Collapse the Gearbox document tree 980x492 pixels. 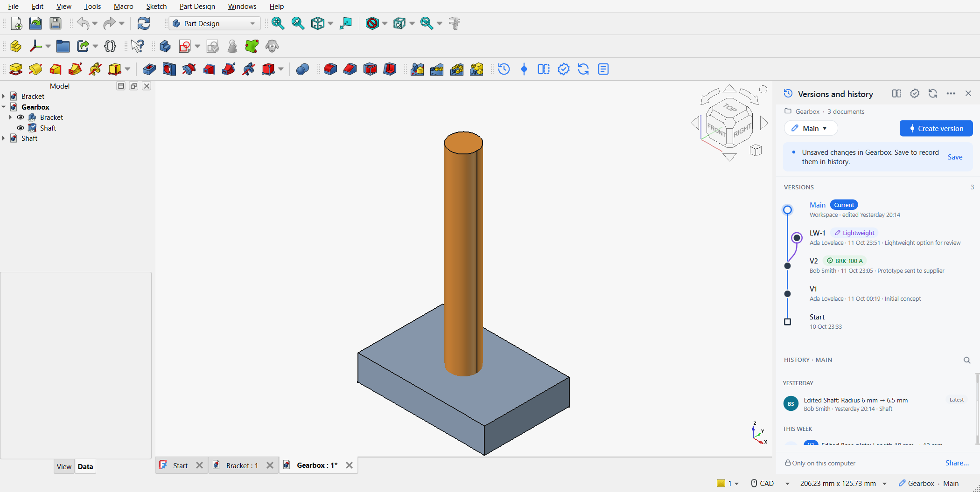(4, 107)
